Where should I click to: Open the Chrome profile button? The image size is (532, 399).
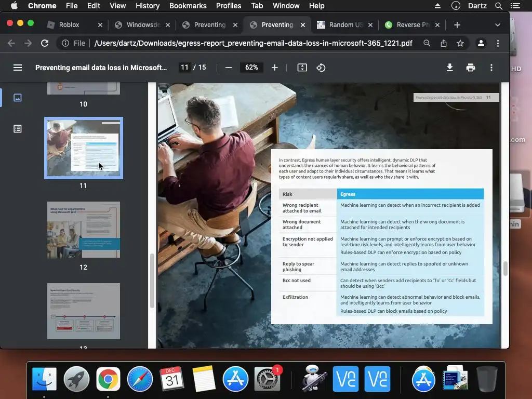[x=481, y=43]
